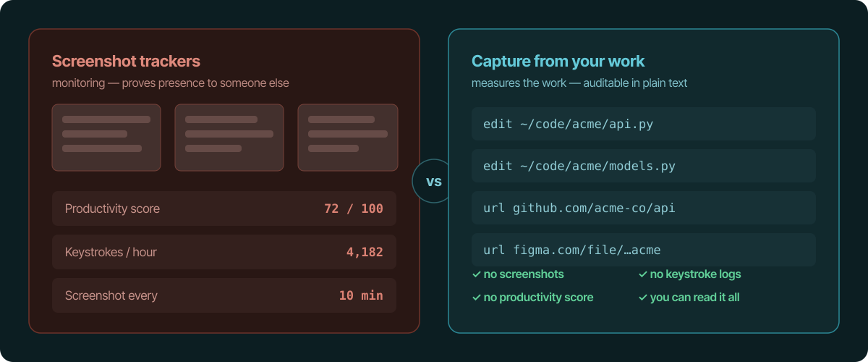This screenshot has width=868, height=362.
Task: Select the 'measures the work — auditable in plain text' subtitle
Action: pyautogui.click(x=579, y=83)
